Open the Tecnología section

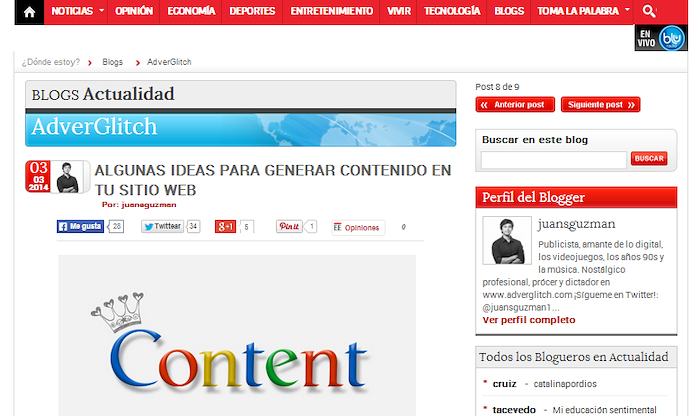click(x=452, y=11)
